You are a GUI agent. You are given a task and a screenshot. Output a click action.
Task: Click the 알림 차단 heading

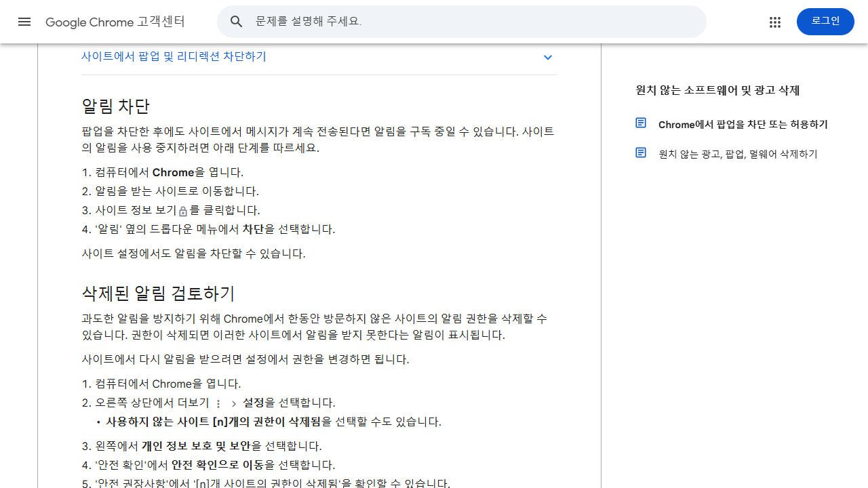(115, 106)
